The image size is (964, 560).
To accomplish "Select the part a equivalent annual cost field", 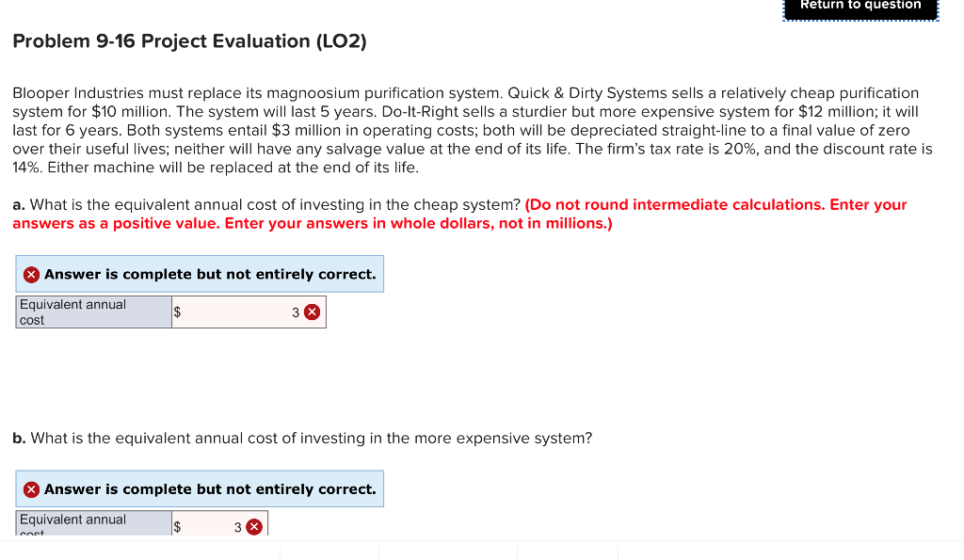I will (240, 311).
